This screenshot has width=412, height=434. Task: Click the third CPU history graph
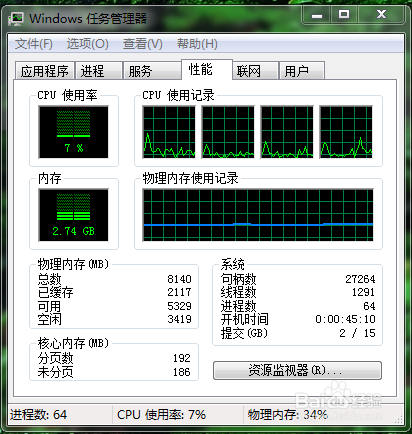tap(287, 132)
